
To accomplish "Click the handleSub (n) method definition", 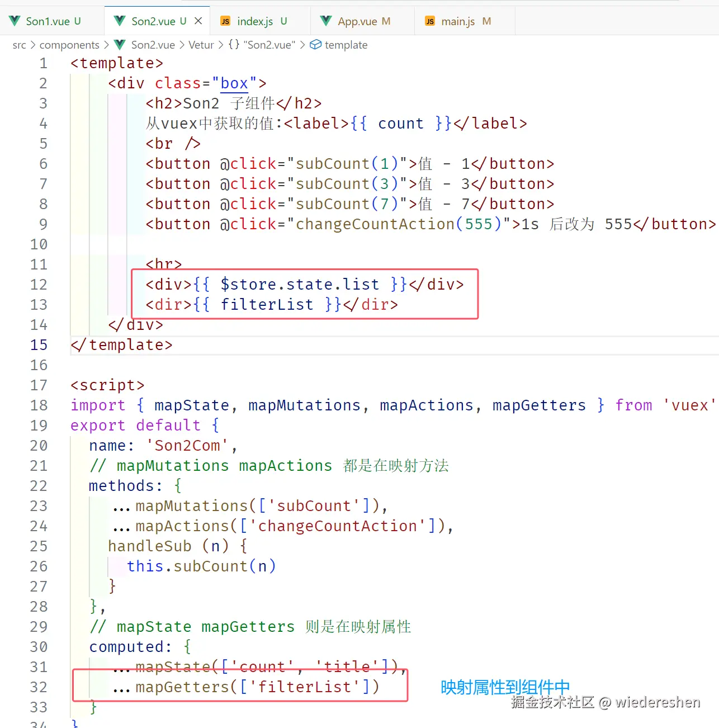I will pos(178,546).
